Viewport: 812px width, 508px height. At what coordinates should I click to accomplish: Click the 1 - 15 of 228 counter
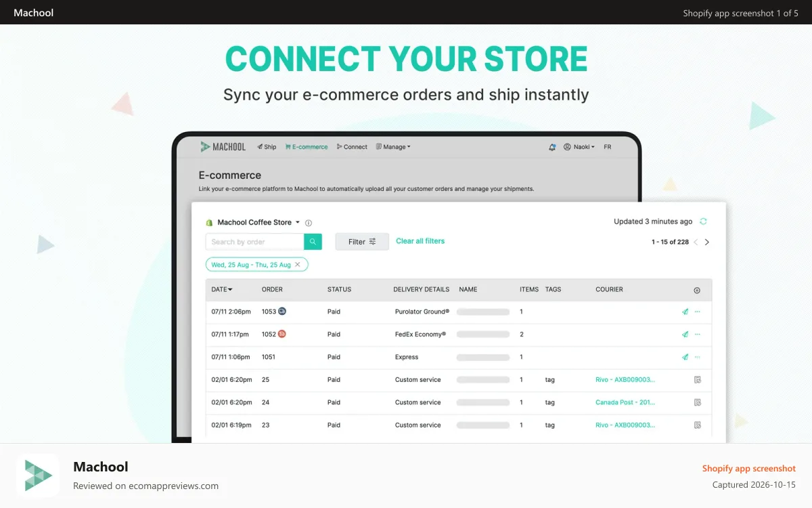[670, 242]
